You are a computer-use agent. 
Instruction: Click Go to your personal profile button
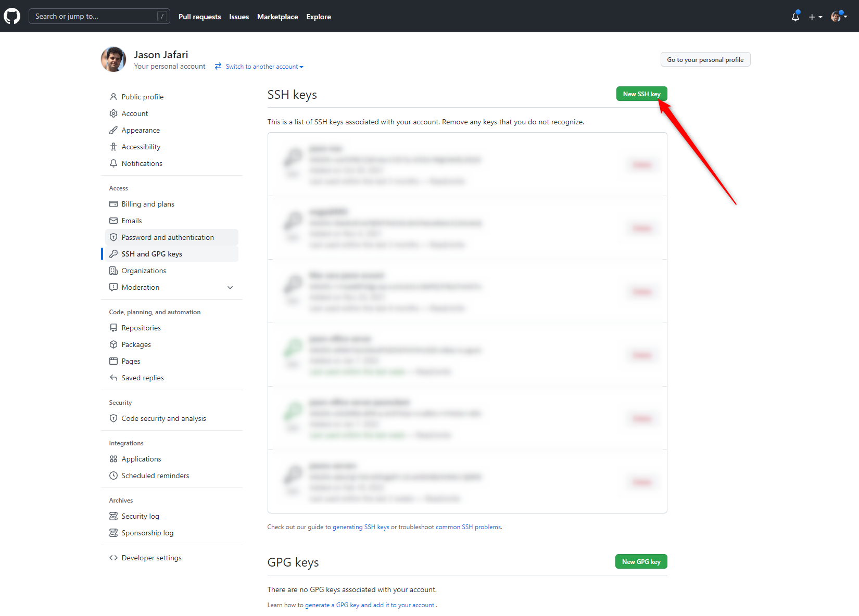705,59
